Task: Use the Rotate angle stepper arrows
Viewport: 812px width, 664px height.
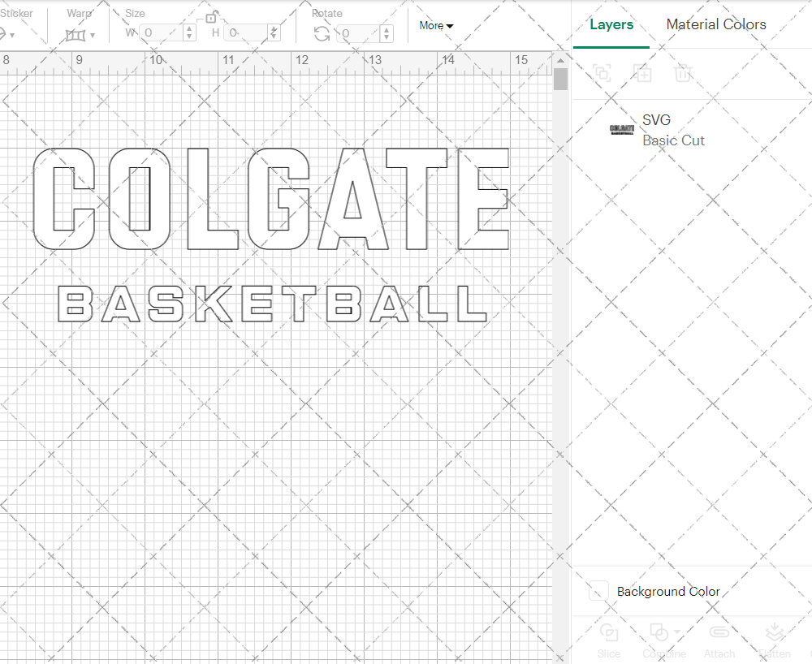Action: point(387,33)
